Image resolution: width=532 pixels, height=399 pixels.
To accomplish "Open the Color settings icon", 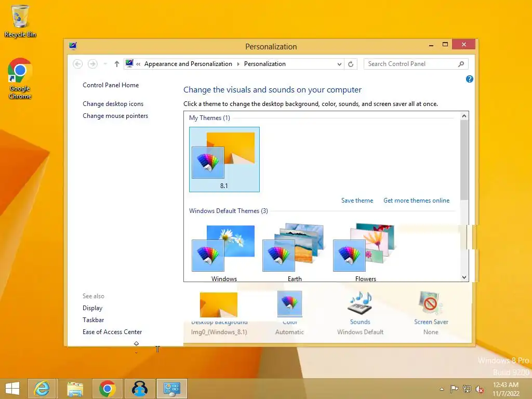I will tap(289, 303).
